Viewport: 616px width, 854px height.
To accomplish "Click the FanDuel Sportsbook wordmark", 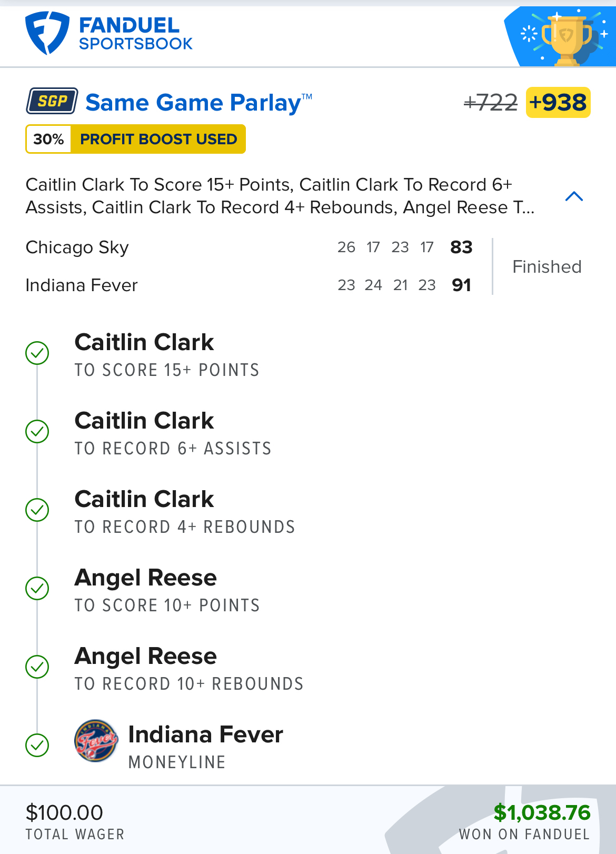I will [135, 34].
